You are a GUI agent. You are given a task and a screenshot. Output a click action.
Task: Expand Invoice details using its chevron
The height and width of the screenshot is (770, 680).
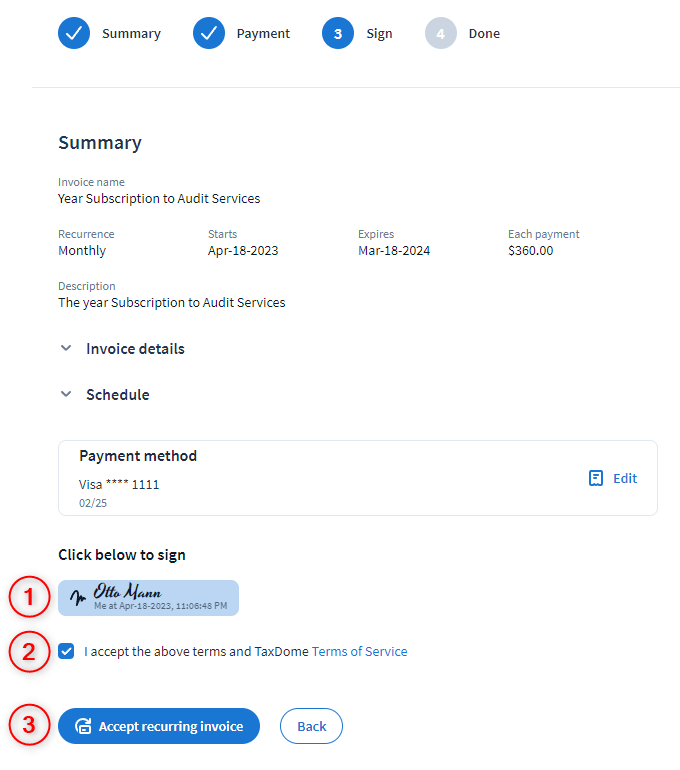tap(66, 349)
